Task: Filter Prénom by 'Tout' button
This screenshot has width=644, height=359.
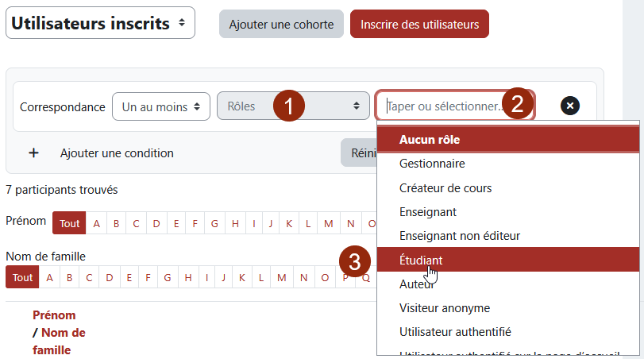Action: (69, 223)
